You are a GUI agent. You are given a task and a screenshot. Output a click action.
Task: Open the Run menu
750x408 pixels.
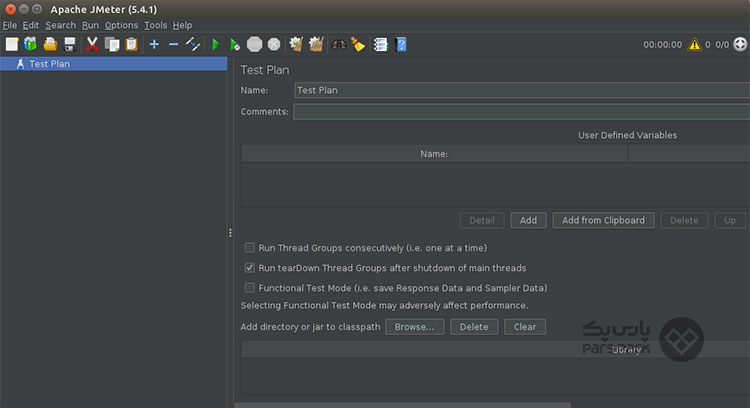point(90,25)
